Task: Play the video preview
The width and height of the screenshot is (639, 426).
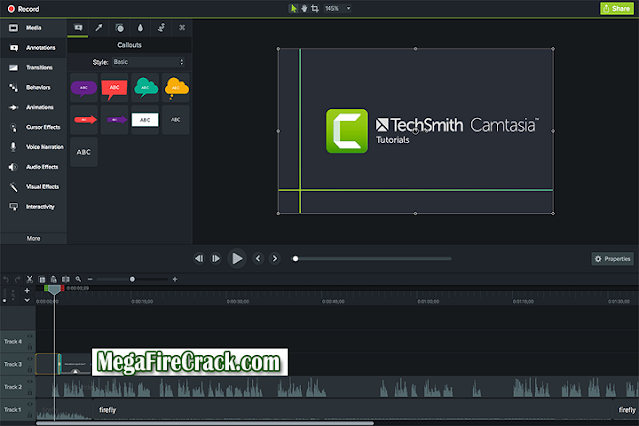Action: click(237, 258)
